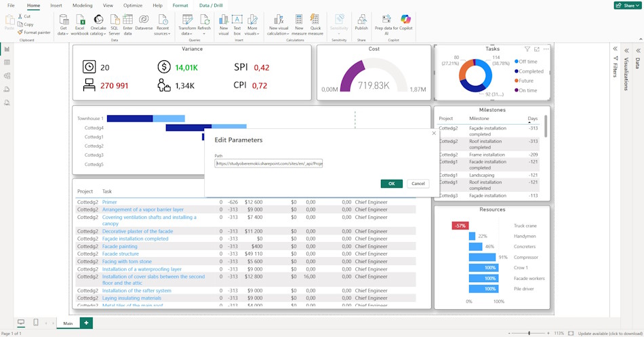
Task: Click the Facade painting task link
Action: 119,246
